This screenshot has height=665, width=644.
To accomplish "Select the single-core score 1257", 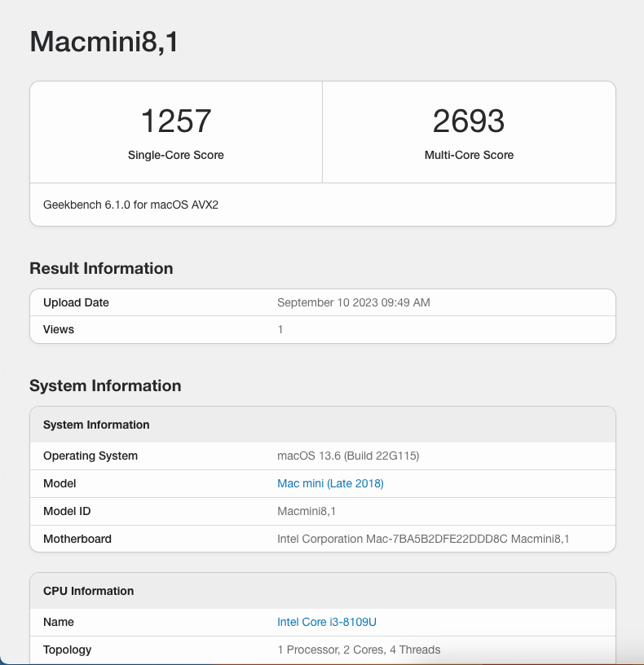I will point(176,121).
